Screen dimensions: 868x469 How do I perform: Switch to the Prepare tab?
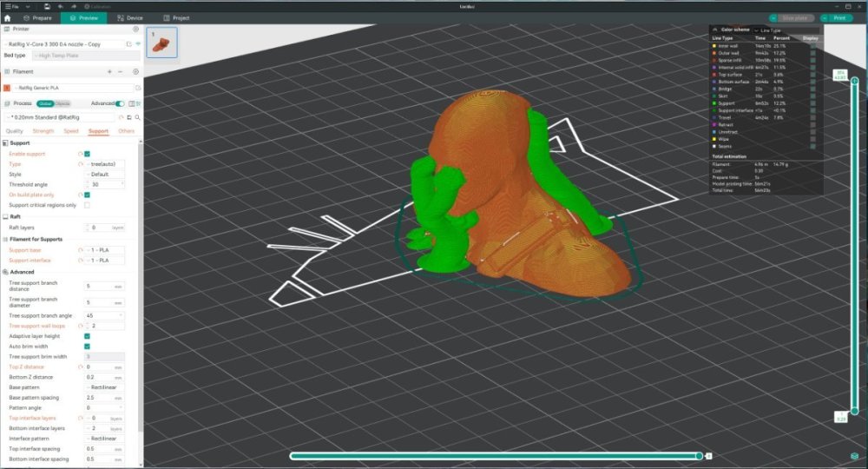click(37, 17)
